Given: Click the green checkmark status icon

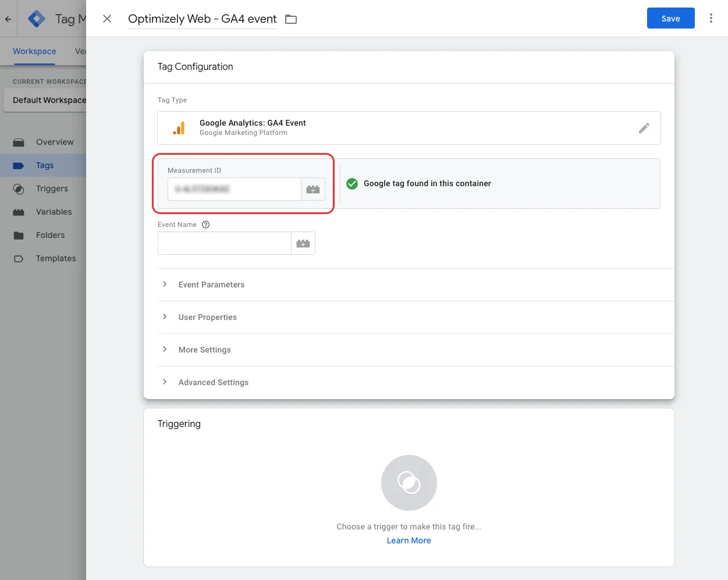Looking at the screenshot, I should tap(352, 184).
